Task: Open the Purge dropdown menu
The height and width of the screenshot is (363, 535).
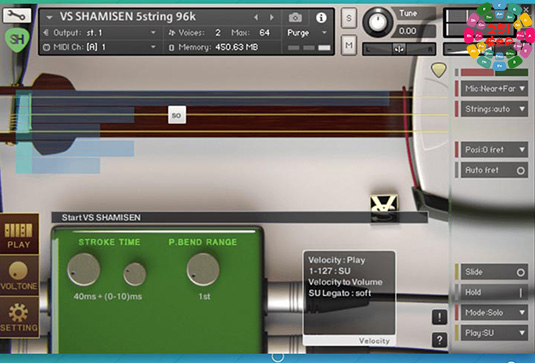Action: pyautogui.click(x=307, y=33)
